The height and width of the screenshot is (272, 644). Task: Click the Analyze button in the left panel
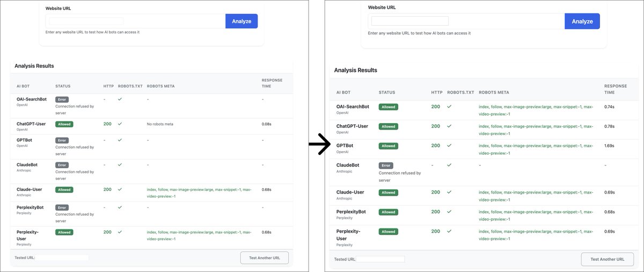[241, 21]
